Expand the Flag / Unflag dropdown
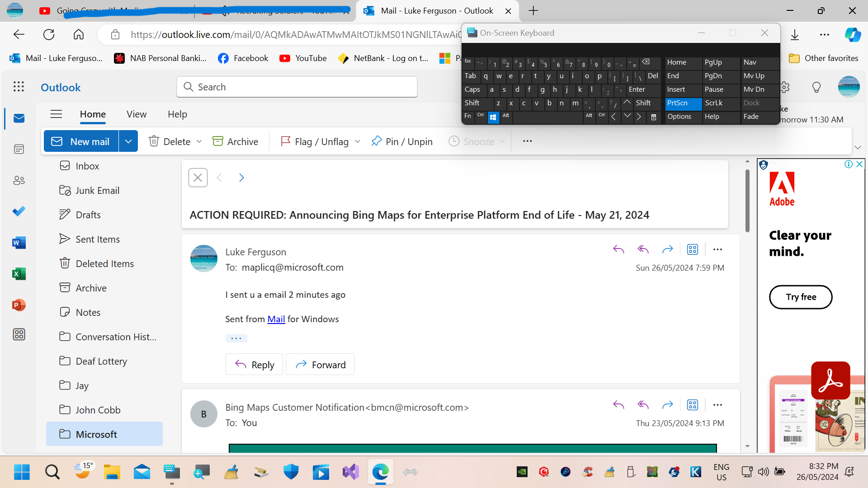Viewport: 868px width, 488px height. click(358, 141)
